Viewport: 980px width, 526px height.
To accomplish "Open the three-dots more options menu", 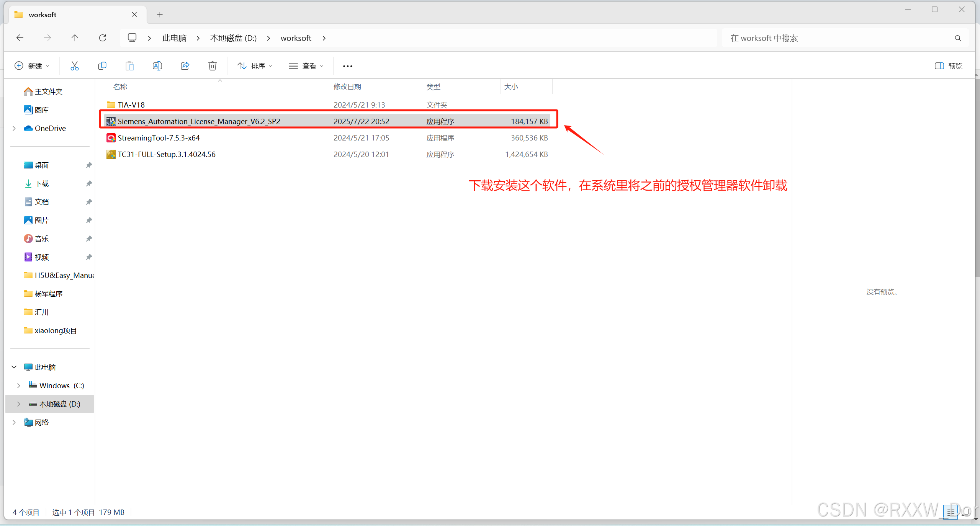I will point(347,66).
